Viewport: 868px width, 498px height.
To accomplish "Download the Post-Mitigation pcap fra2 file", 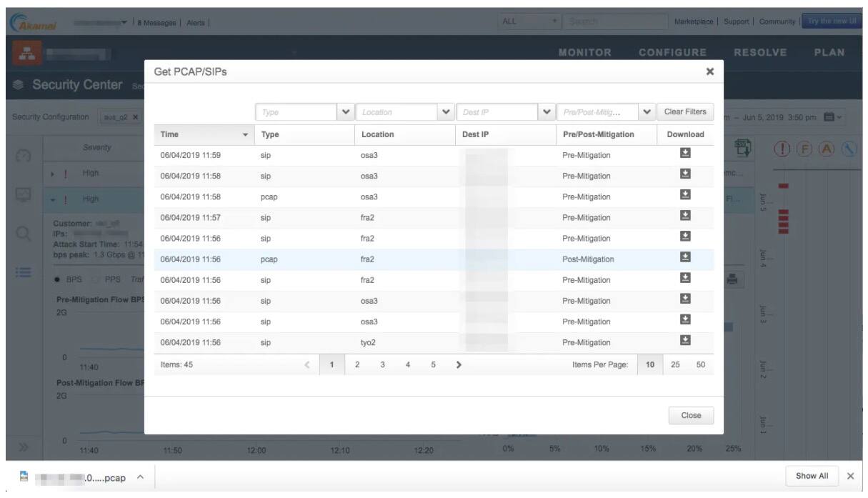I will pos(685,259).
